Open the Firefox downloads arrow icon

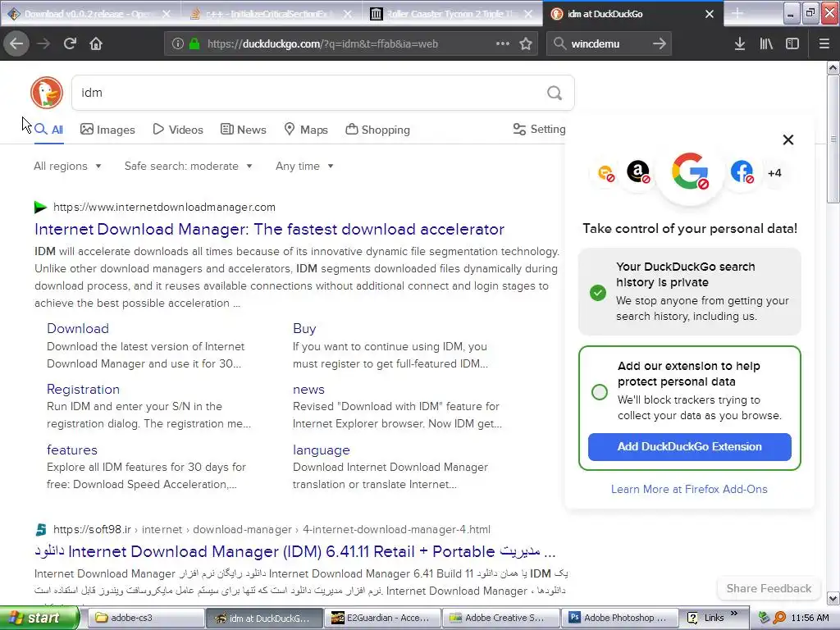[740, 43]
